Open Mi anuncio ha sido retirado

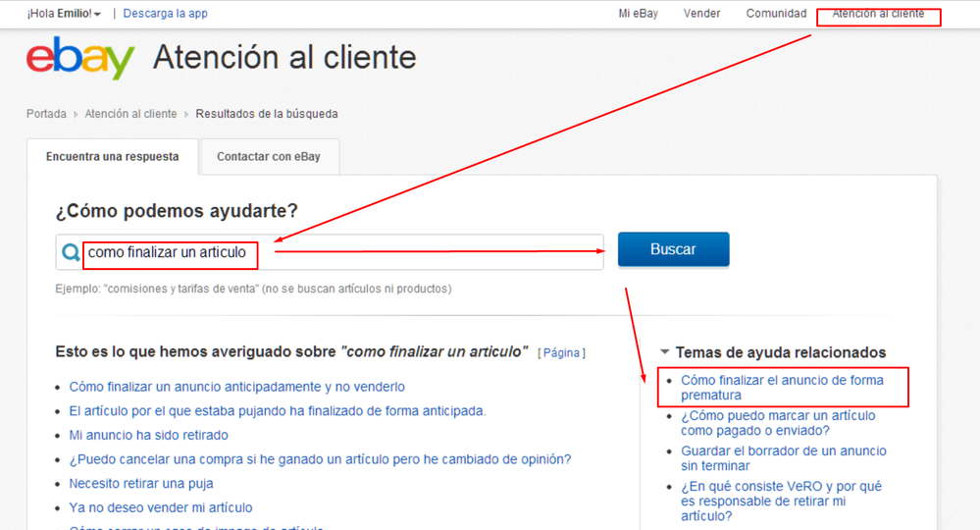tap(148, 435)
